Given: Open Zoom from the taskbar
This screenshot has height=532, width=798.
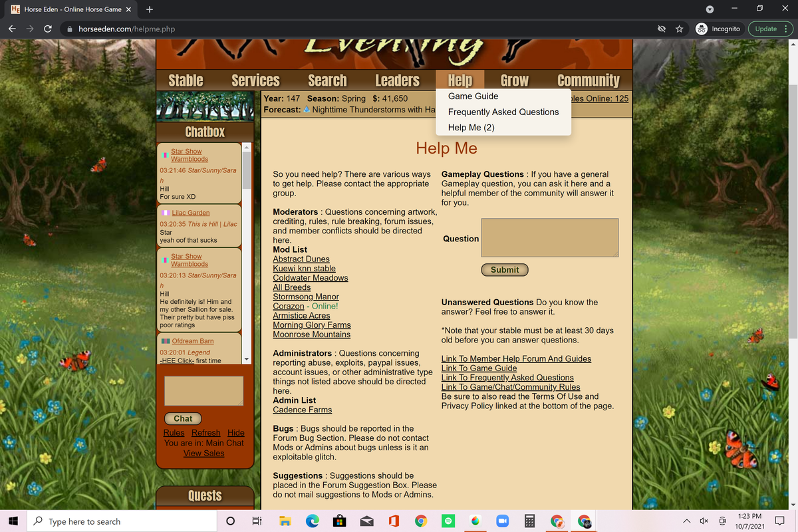Looking at the screenshot, I should click(x=503, y=521).
